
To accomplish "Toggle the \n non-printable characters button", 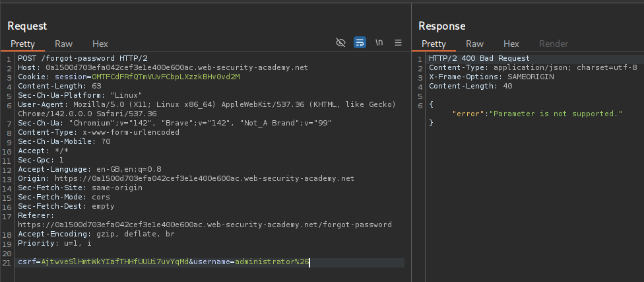I will click(379, 42).
